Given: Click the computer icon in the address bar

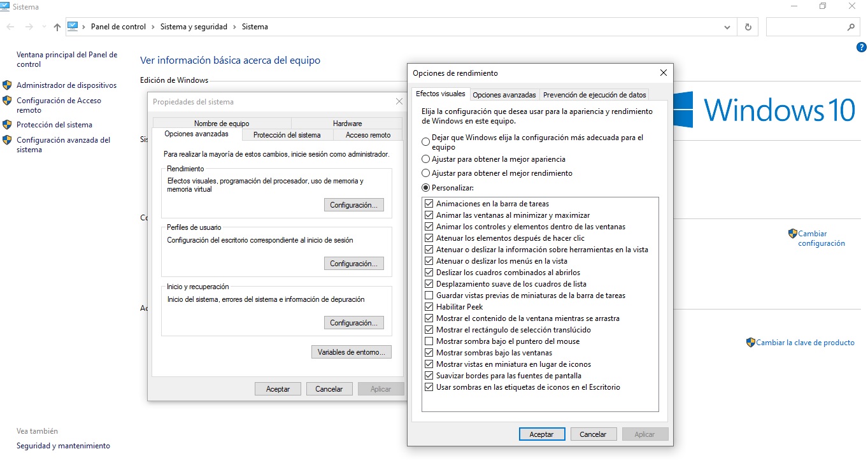Looking at the screenshot, I should tap(73, 27).
